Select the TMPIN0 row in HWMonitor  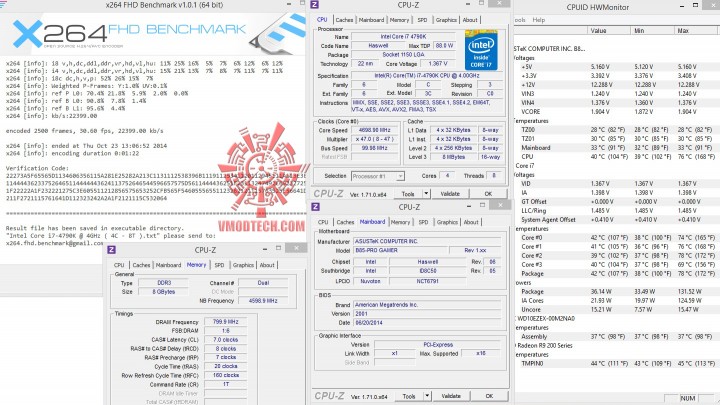coord(617,363)
